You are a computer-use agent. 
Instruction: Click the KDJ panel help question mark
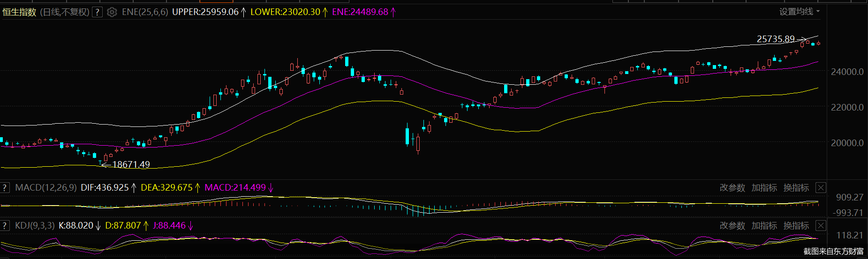[x=5, y=226]
